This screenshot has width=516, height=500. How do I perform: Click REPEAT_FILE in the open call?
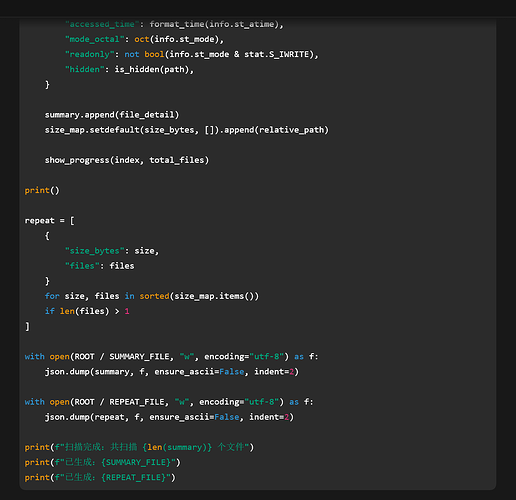click(137, 402)
